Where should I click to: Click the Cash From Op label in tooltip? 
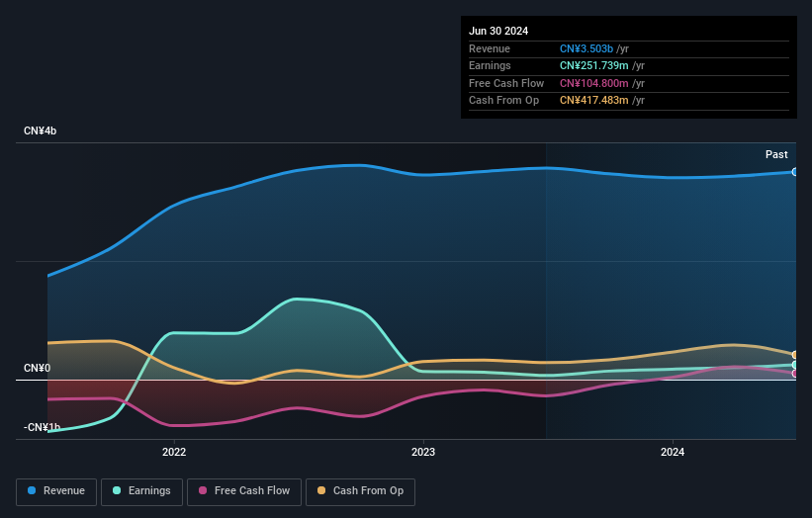point(503,101)
